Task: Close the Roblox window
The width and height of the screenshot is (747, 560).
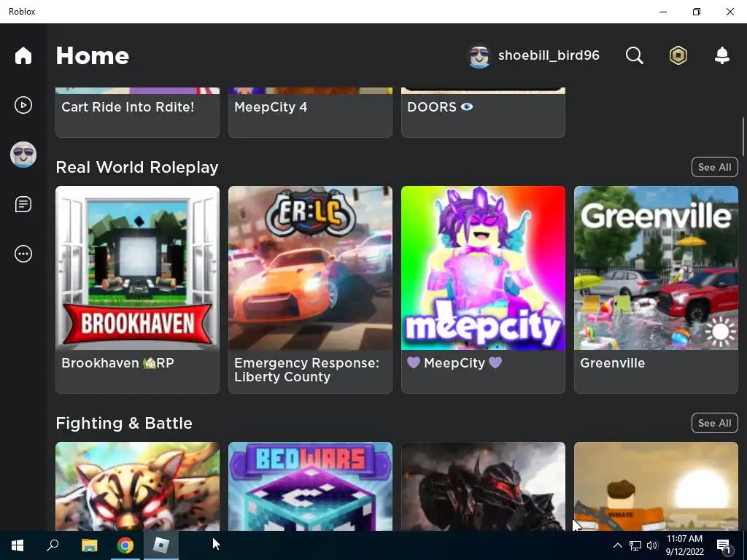Action: 729,12
